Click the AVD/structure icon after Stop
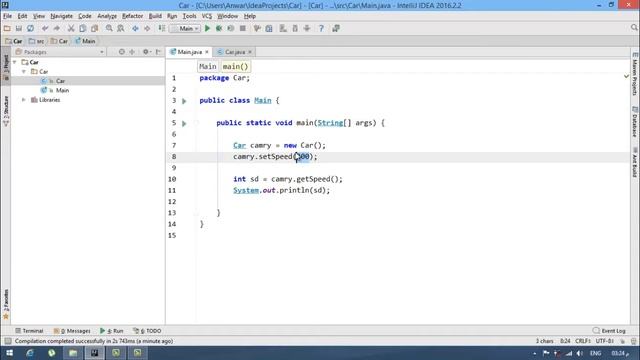 257,28
